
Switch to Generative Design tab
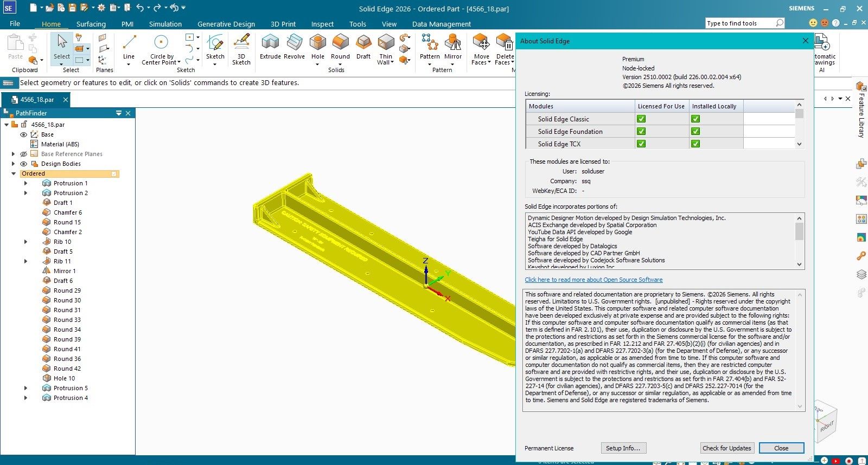coord(226,24)
